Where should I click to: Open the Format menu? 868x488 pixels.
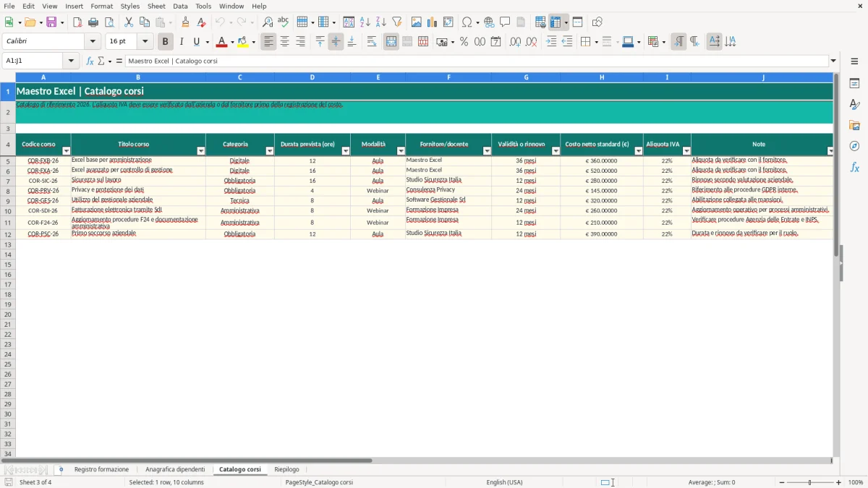101,6
